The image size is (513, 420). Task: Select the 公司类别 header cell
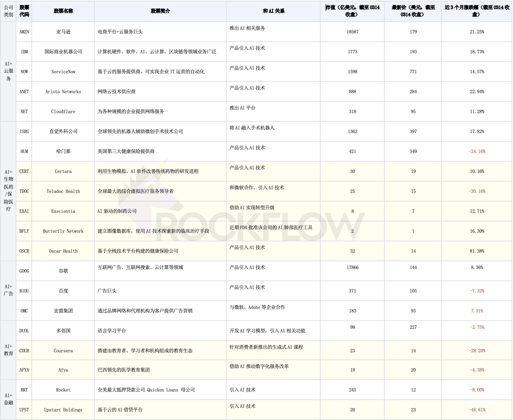point(8,11)
